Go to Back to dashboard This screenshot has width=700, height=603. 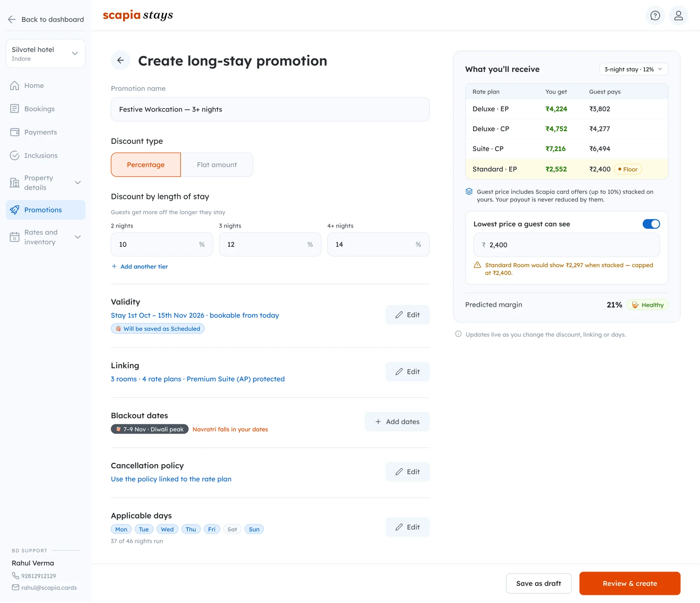pos(46,19)
